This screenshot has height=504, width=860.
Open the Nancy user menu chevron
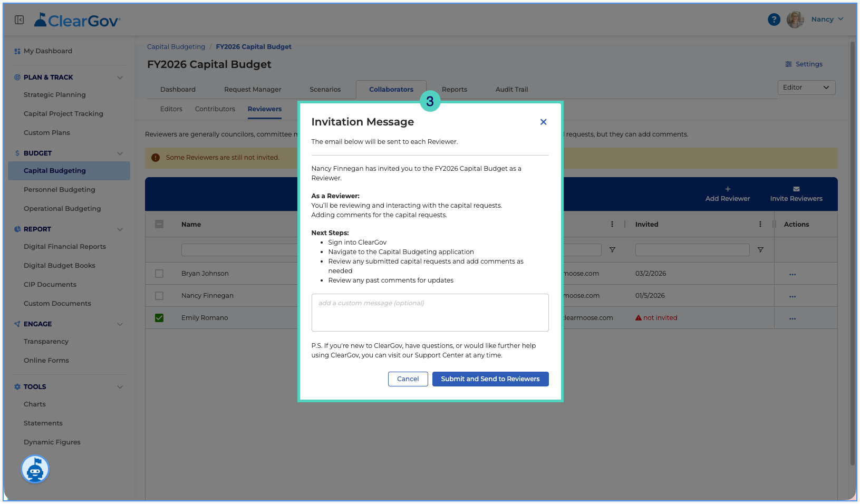click(x=840, y=19)
